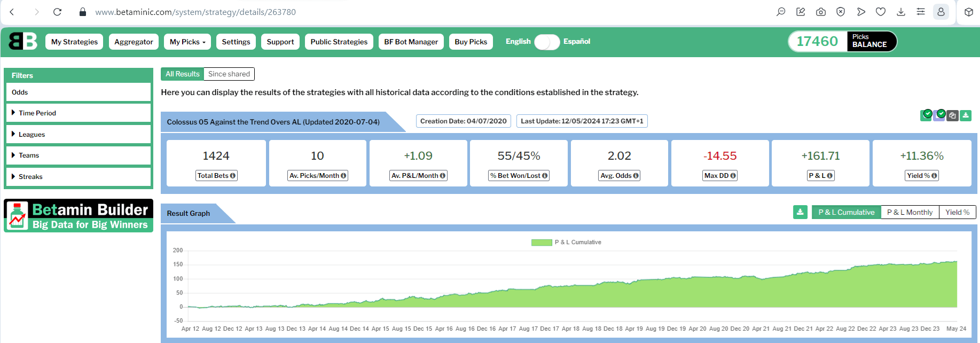
Task: Click the grey copy strategy icon
Action: (x=953, y=115)
